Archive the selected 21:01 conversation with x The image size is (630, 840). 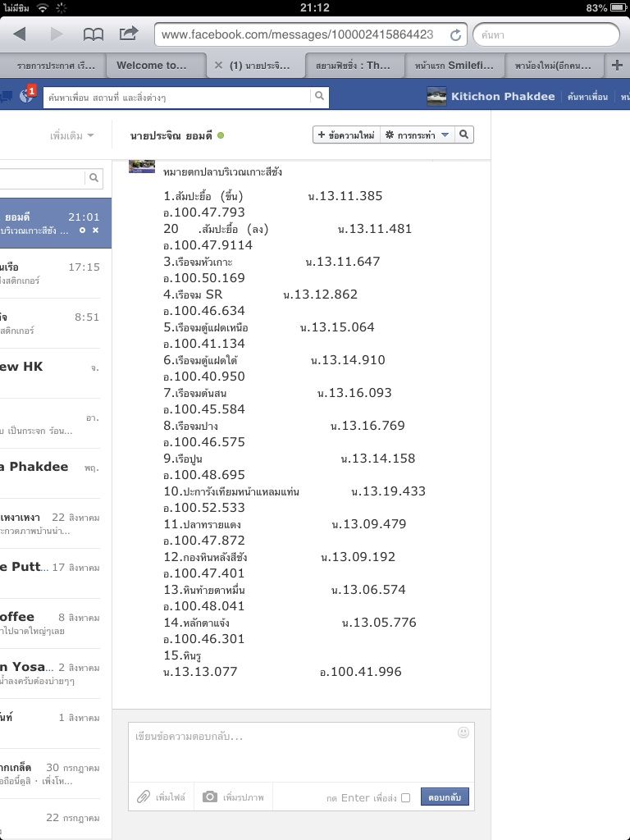95,231
